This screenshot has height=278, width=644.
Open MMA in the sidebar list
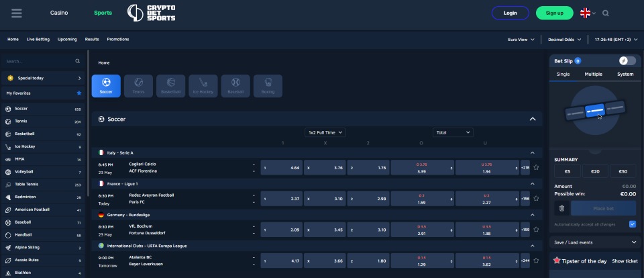pyautogui.click(x=43, y=159)
